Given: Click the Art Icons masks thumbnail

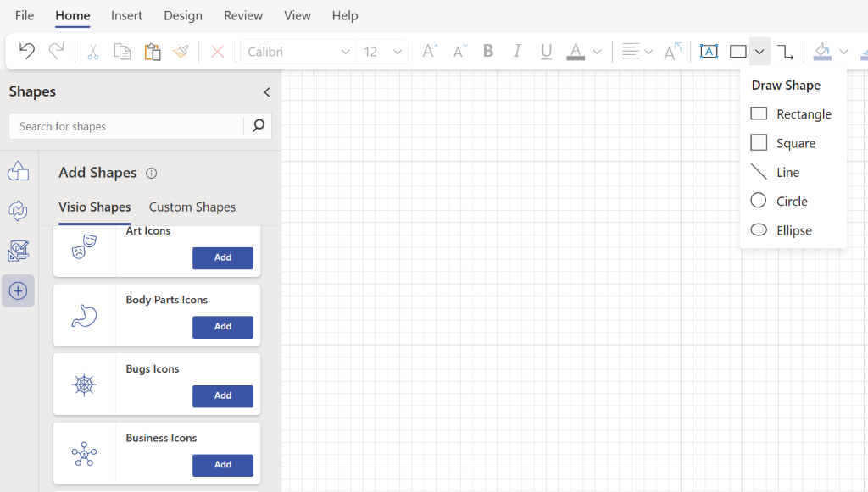Looking at the screenshot, I should pyautogui.click(x=84, y=246).
